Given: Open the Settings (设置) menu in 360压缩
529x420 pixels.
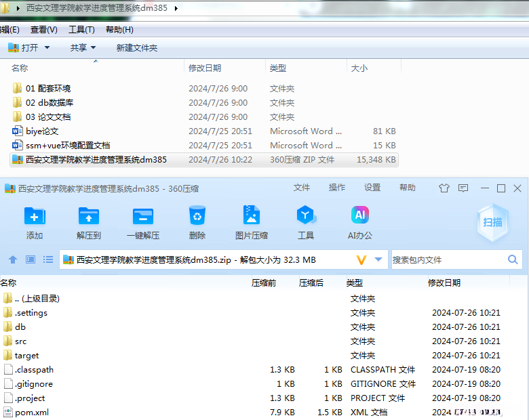Looking at the screenshot, I should coord(372,188).
